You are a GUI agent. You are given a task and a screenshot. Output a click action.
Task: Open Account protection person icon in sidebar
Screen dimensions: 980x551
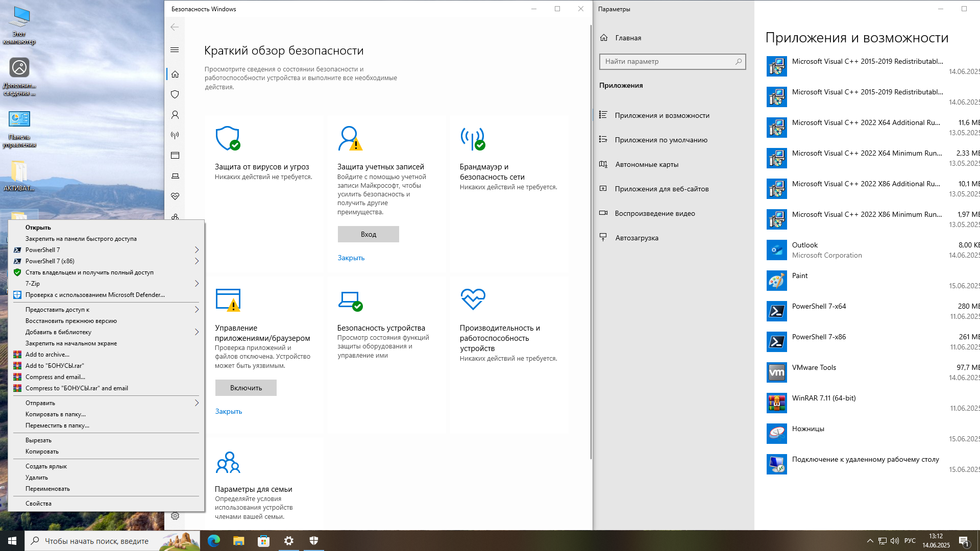175,115
